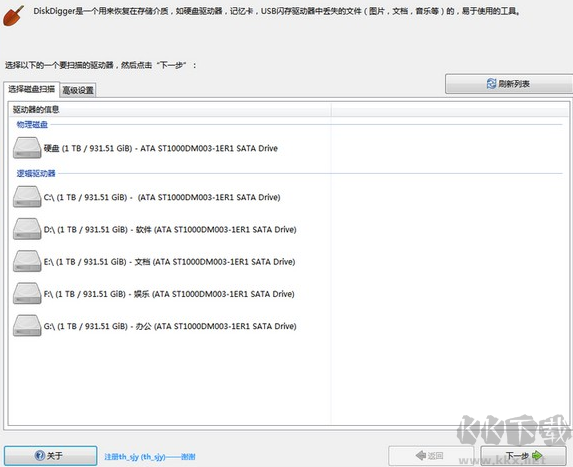Click the refresh arrows icon on 刷新列表
Viewport: 573px width, 467px height.
(491, 84)
